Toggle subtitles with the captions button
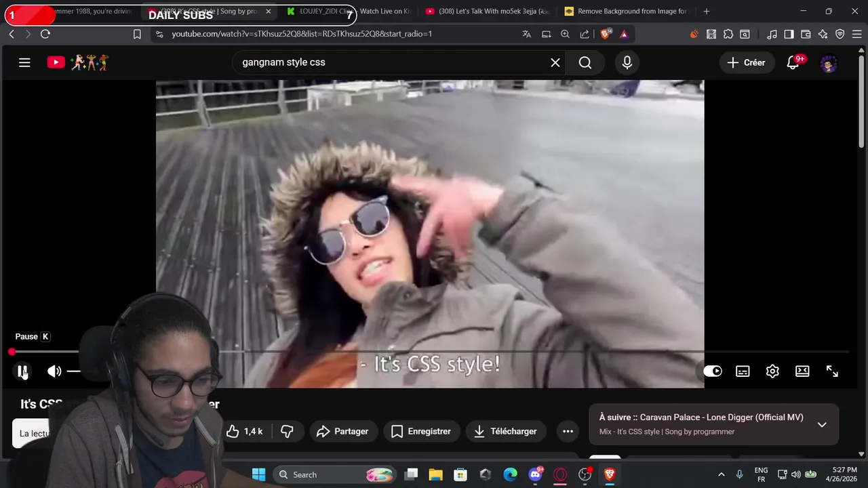This screenshot has width=868, height=488. pos(743,371)
